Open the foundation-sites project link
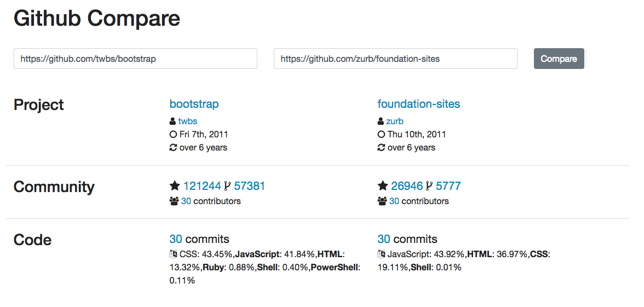The image size is (644, 307). (418, 104)
